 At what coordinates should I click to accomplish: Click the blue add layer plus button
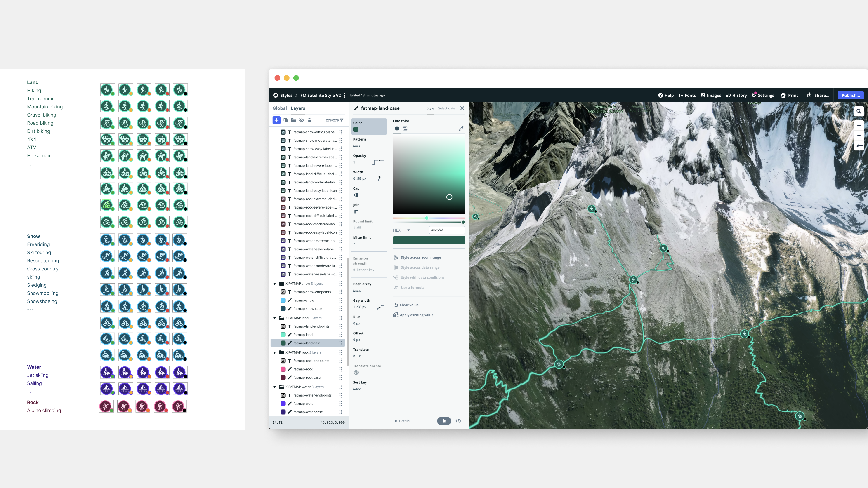coord(276,120)
